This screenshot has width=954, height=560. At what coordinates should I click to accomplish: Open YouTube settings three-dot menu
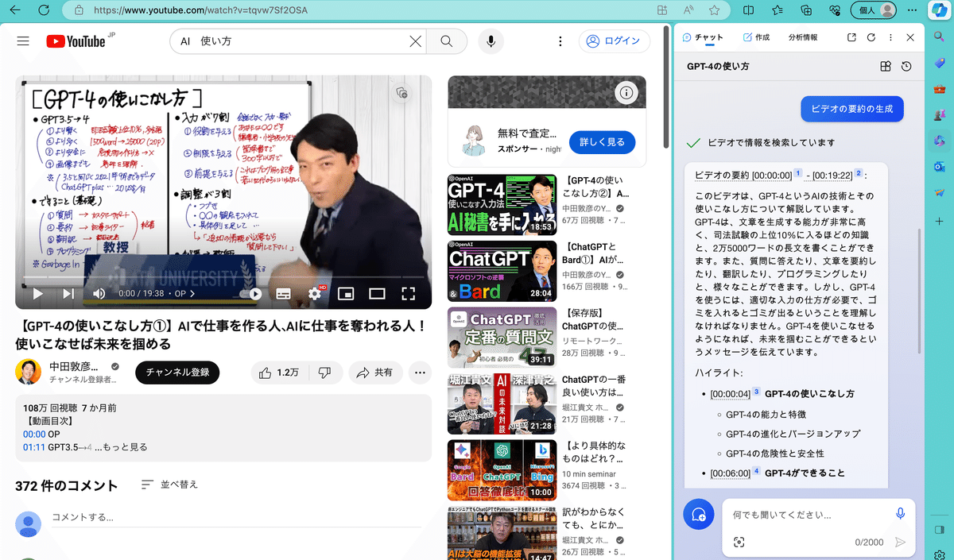[560, 41]
